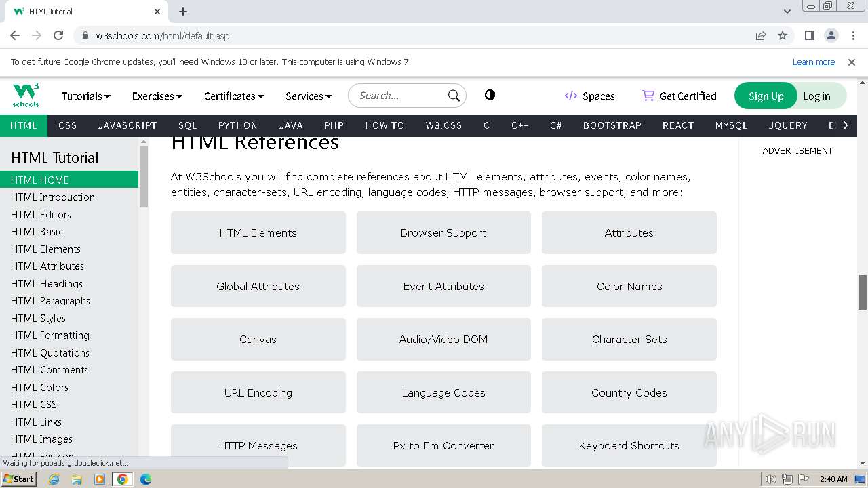Click the taskbar clock showing 2:40 AM
The height and width of the screenshot is (488, 868).
click(833, 479)
